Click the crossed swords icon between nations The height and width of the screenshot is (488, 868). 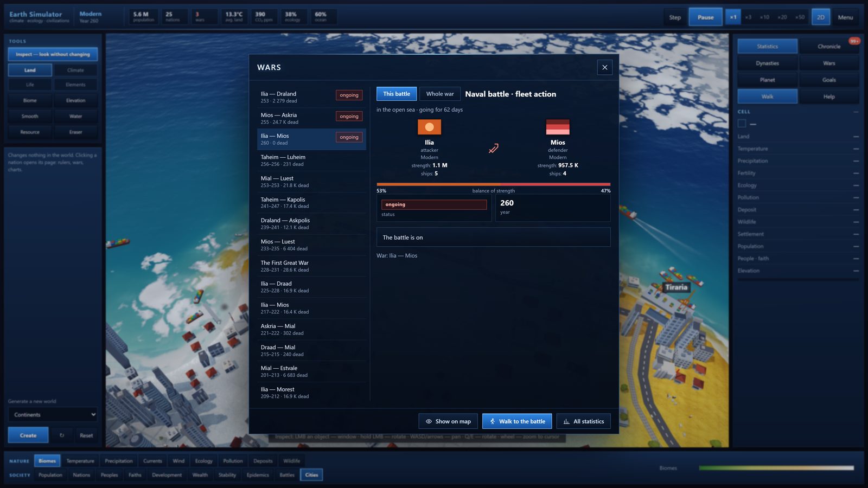[x=493, y=149]
